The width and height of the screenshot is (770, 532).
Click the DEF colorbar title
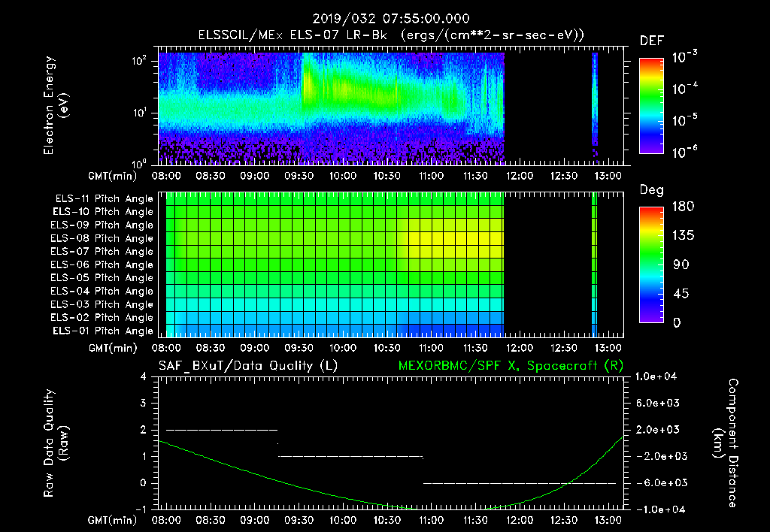[652, 41]
